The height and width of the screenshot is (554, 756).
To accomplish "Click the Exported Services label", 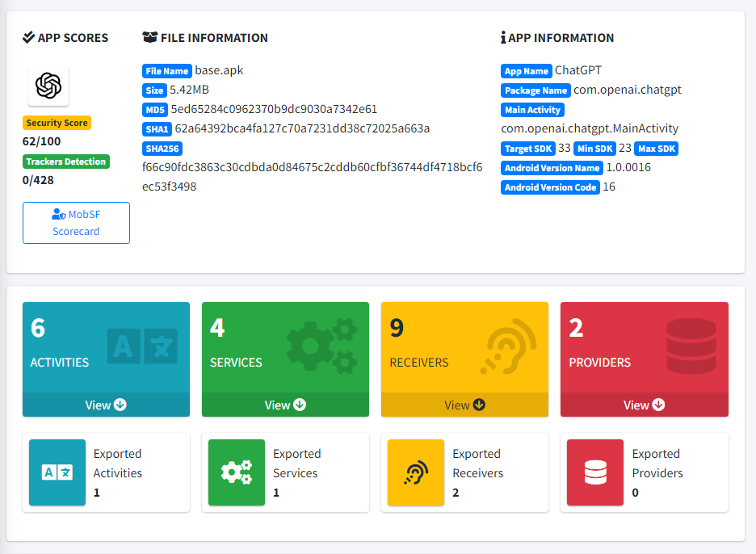I will click(297, 464).
